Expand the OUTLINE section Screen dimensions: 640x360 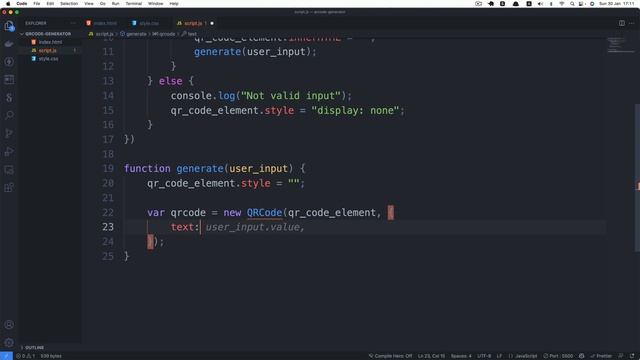[x=32, y=348]
